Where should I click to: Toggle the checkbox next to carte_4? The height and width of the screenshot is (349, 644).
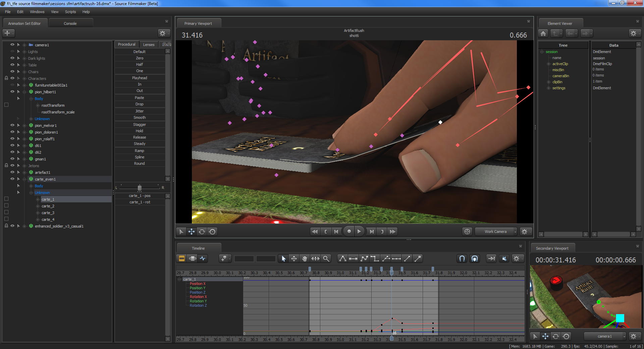click(6, 219)
